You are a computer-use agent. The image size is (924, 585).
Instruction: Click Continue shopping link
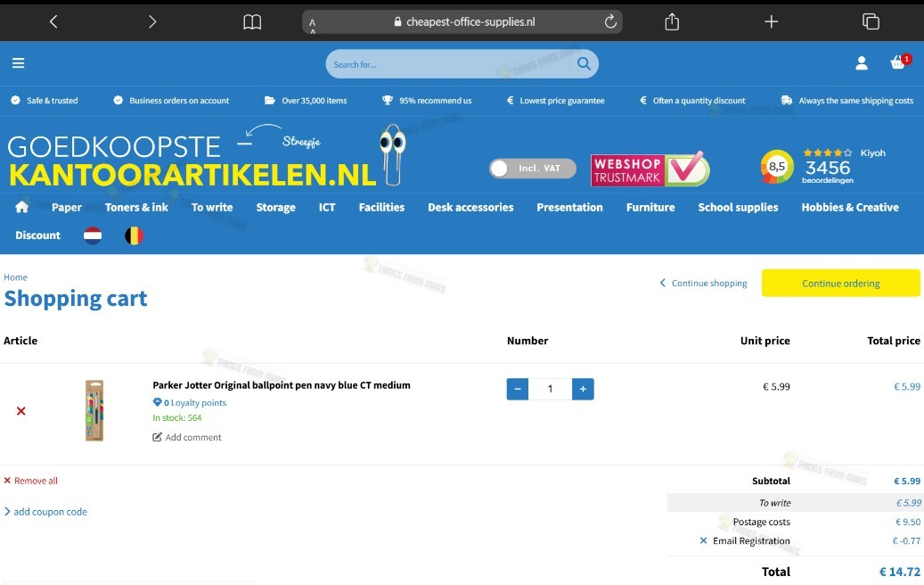pyautogui.click(x=703, y=283)
